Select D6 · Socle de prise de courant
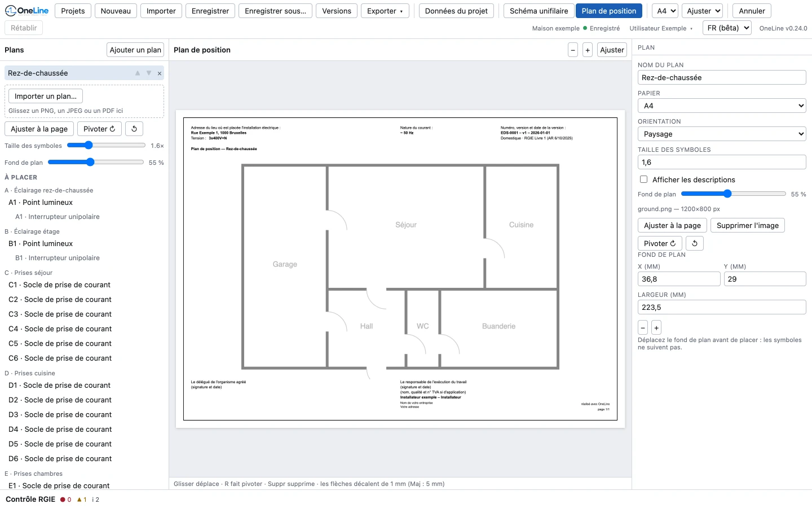812x508 pixels. tap(85, 459)
